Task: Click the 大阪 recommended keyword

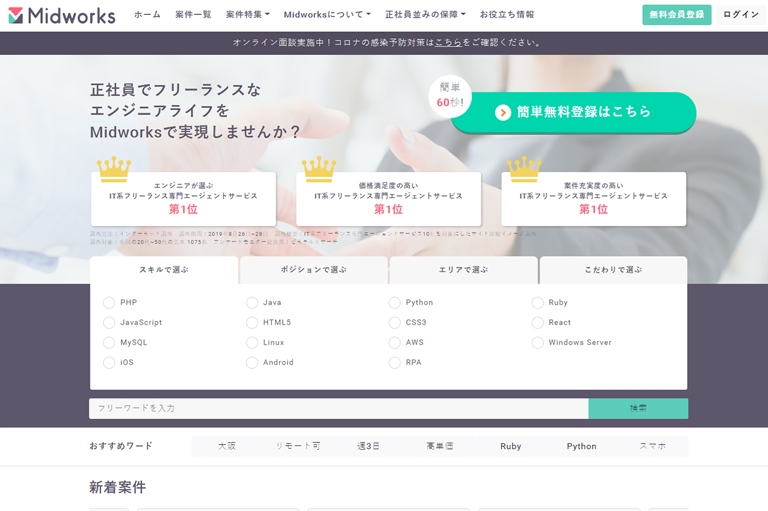Action: coord(227,446)
